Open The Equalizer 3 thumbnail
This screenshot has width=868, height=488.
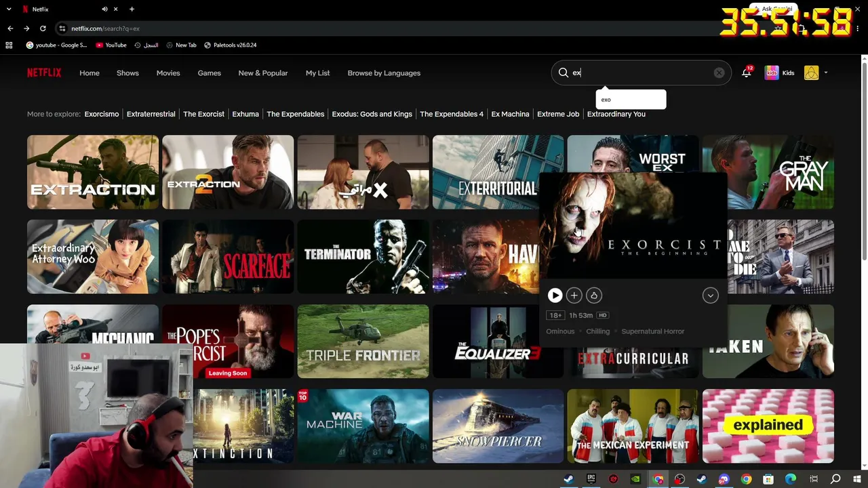(498, 341)
